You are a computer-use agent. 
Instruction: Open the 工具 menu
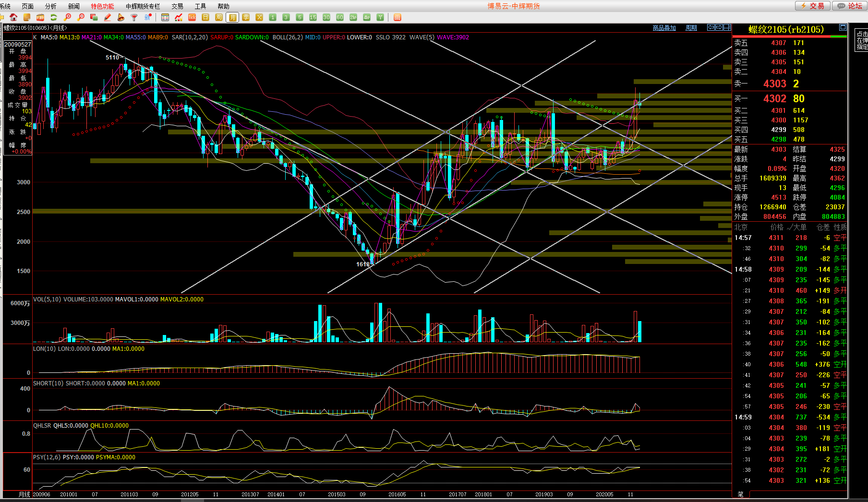[200, 6]
